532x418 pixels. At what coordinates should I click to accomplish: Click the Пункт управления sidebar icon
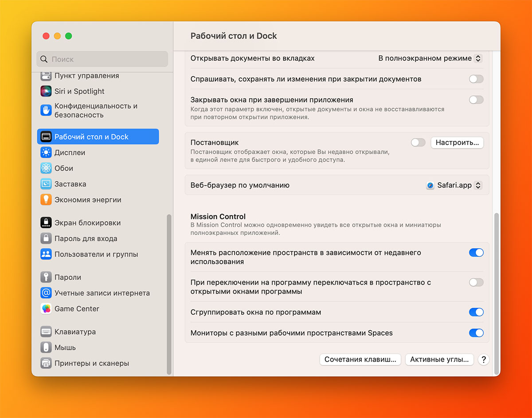click(x=46, y=75)
